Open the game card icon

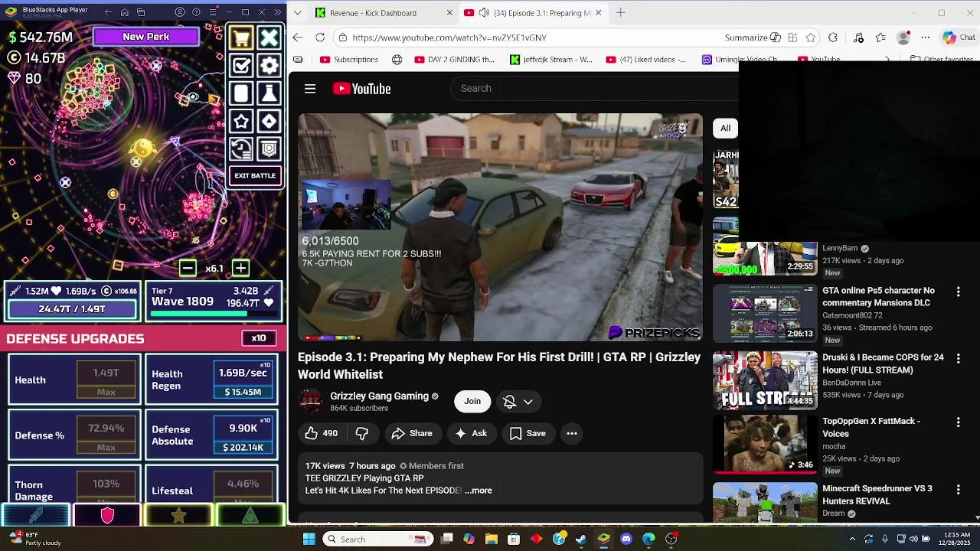point(241,93)
